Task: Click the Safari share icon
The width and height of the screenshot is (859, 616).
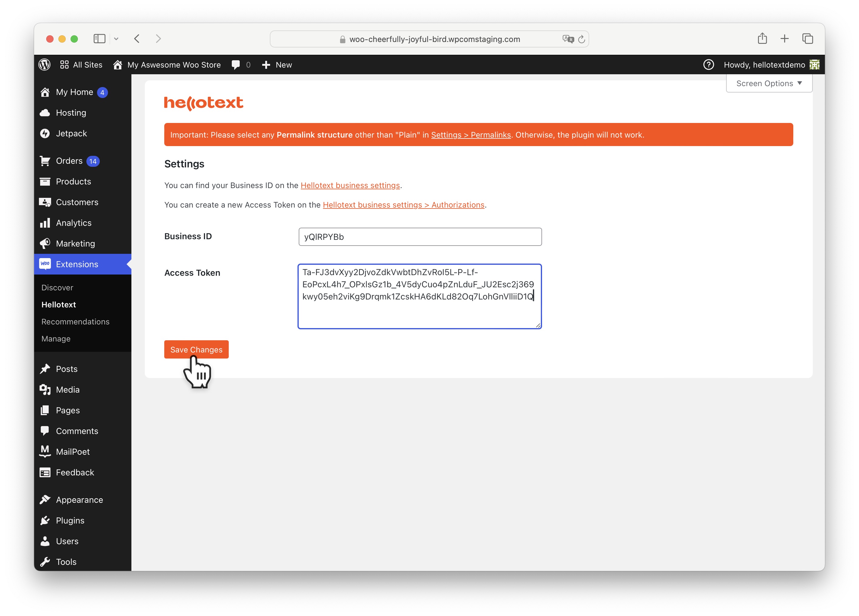Action: pyautogui.click(x=762, y=39)
